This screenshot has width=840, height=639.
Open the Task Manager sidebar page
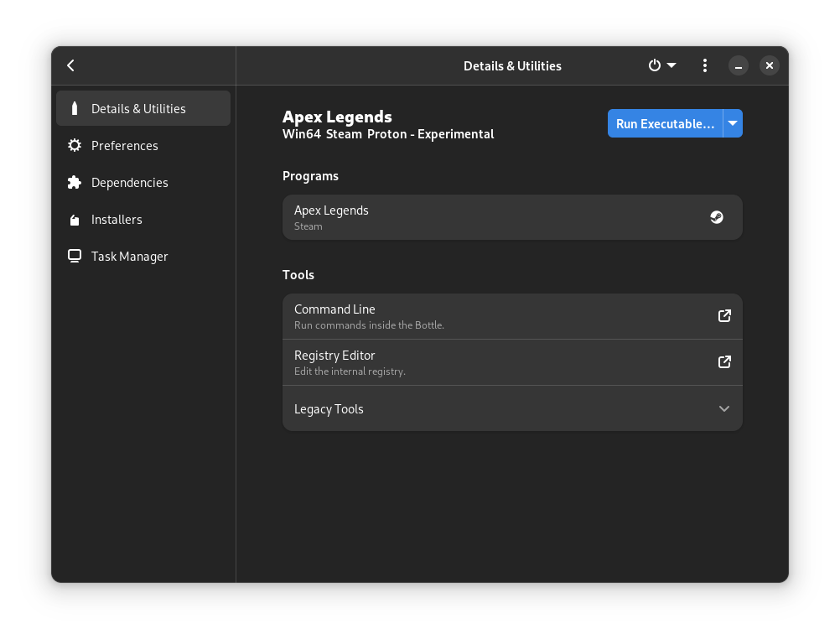(x=129, y=257)
